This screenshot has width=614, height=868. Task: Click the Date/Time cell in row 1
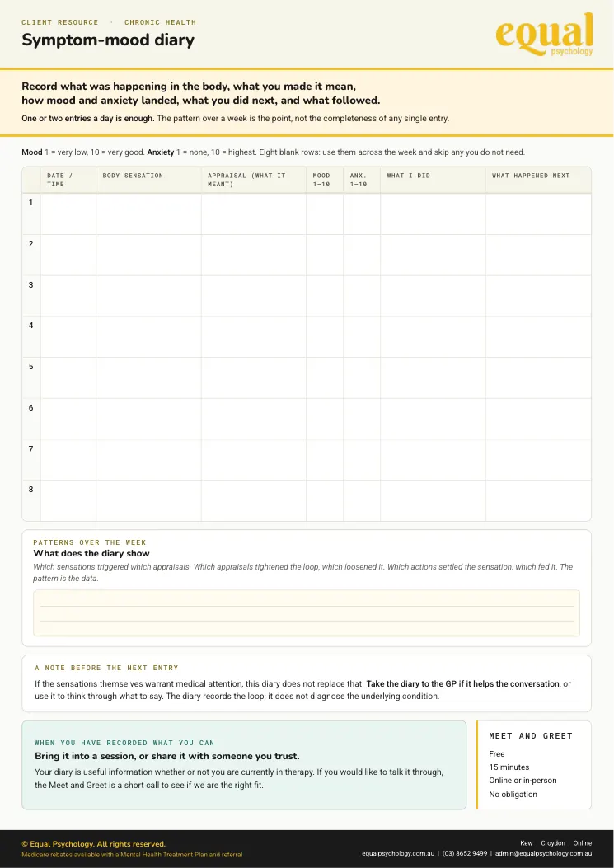(x=68, y=213)
